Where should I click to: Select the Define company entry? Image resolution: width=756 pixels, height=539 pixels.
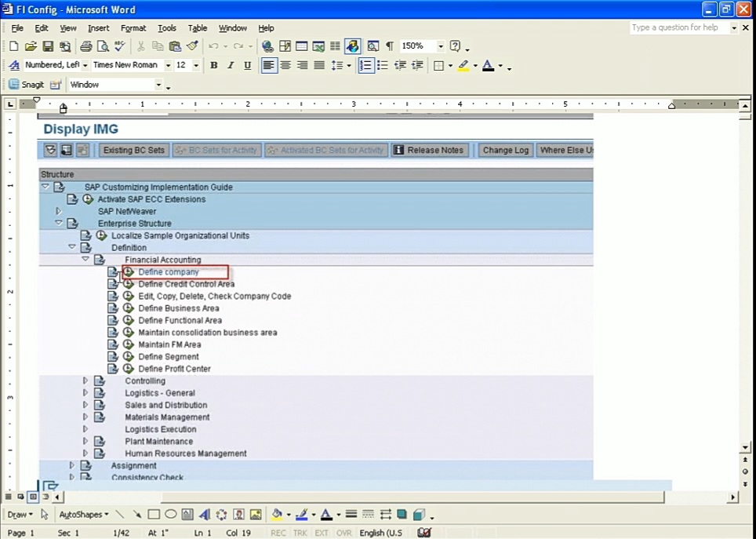[169, 271]
